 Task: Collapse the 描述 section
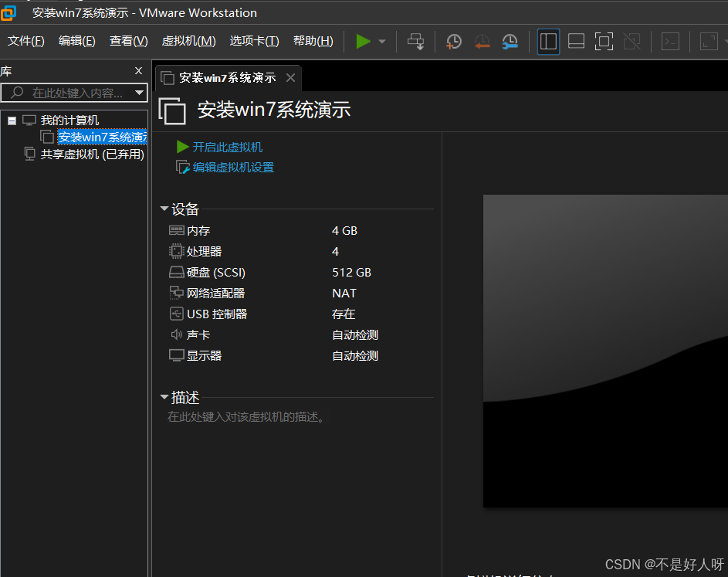164,397
